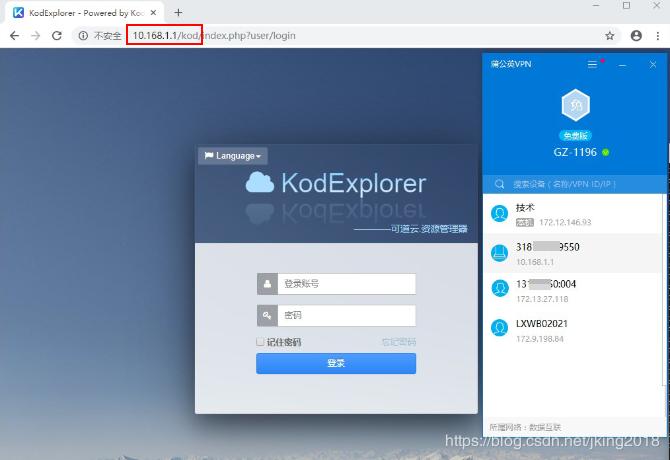Go back using the browser back arrow

tap(14, 35)
